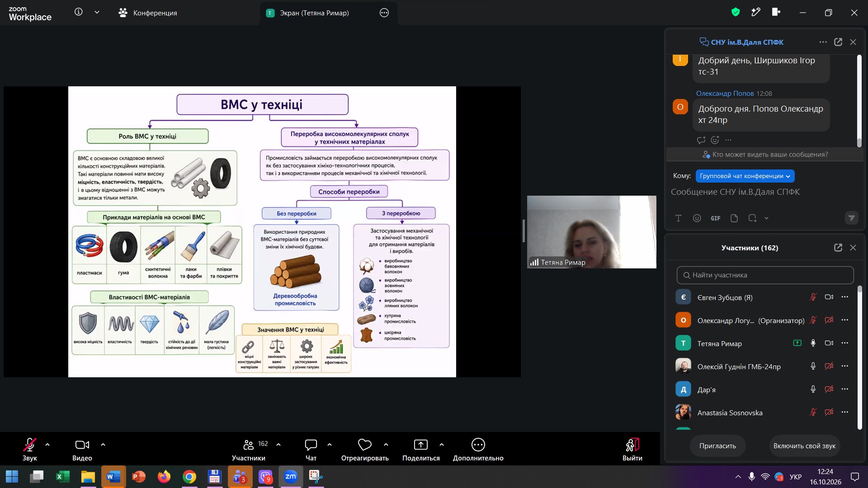Insert a GIF in chat

coord(715,218)
